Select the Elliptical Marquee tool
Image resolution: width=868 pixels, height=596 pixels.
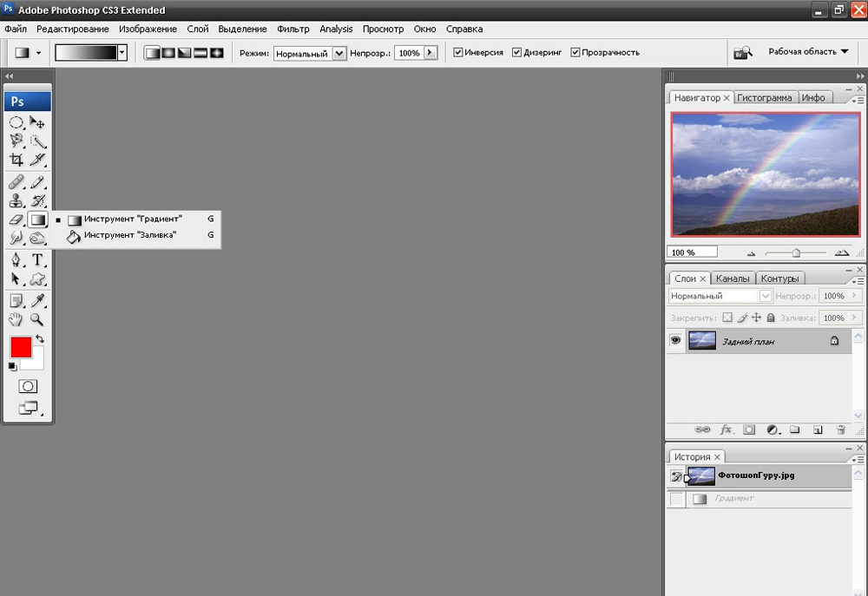click(16, 122)
